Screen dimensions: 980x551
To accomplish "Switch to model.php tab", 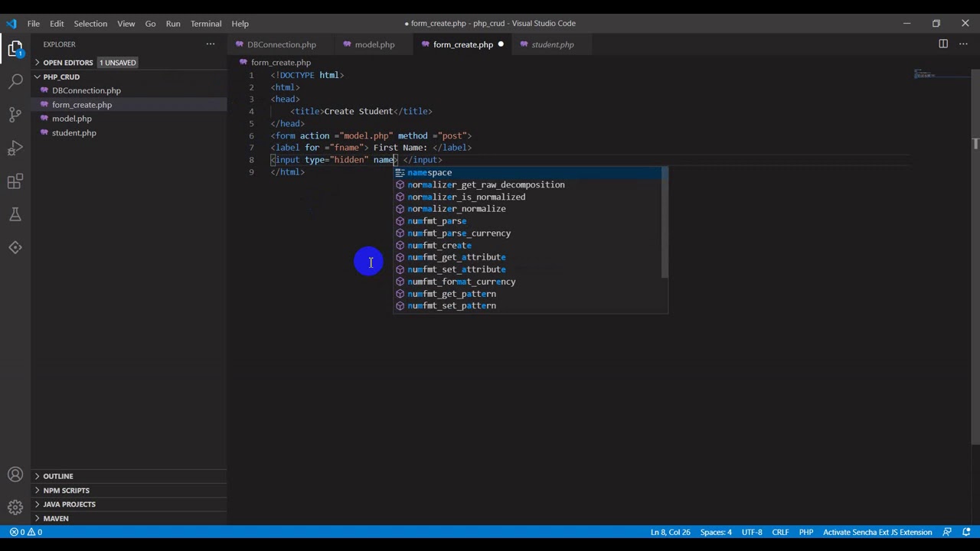I will pyautogui.click(x=374, y=44).
